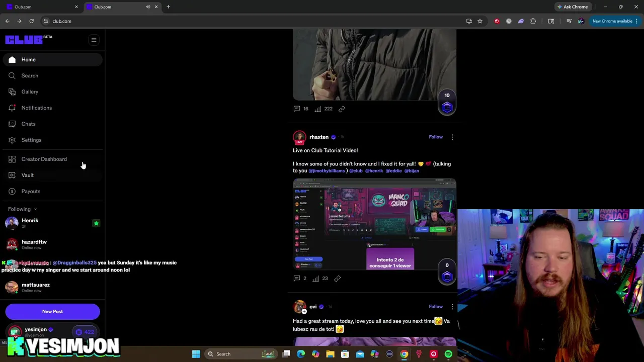Open the Gallery section
The height and width of the screenshot is (362, 644).
(52, 92)
